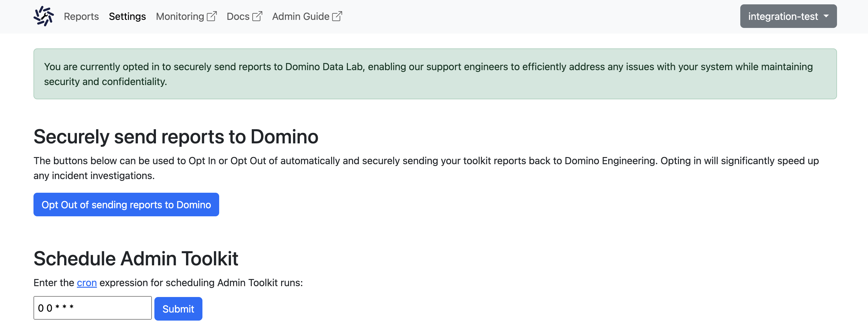The width and height of the screenshot is (868, 324).
Task: Click the green opted-in notification banner text
Action: click(428, 74)
